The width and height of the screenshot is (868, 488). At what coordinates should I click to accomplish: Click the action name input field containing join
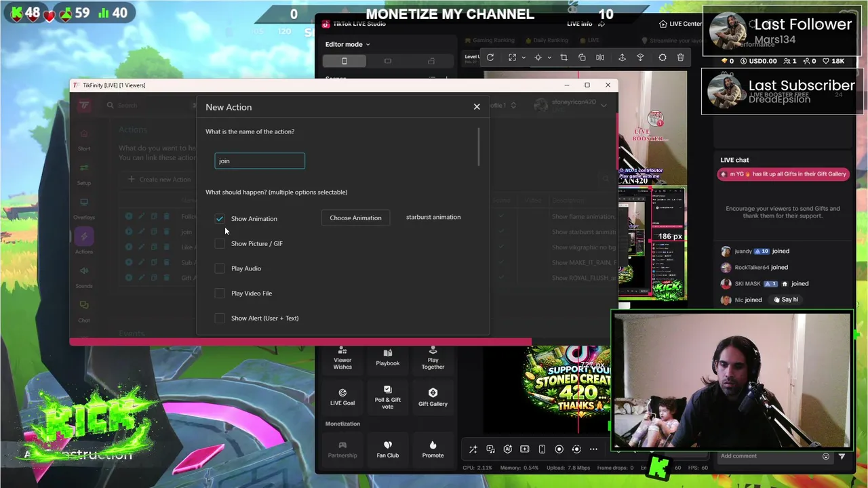pyautogui.click(x=260, y=161)
